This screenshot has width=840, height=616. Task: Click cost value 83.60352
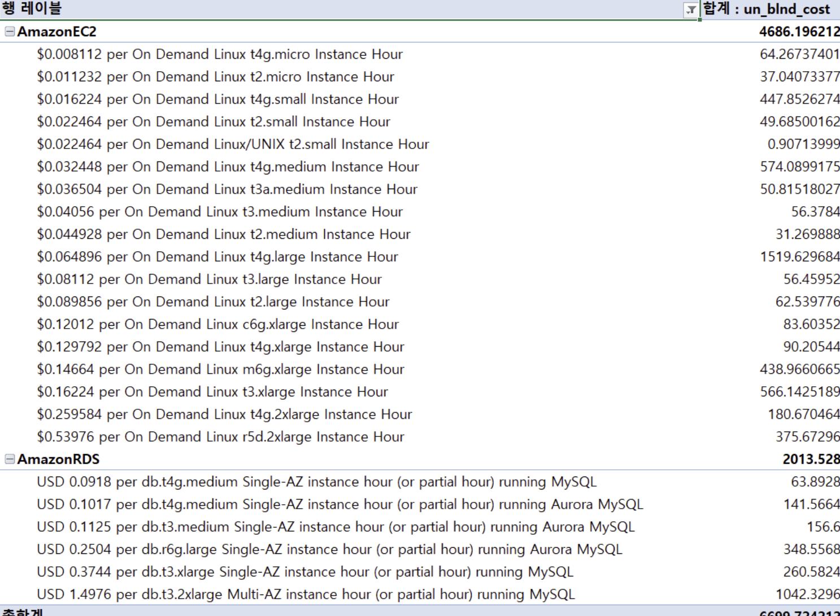812,325
